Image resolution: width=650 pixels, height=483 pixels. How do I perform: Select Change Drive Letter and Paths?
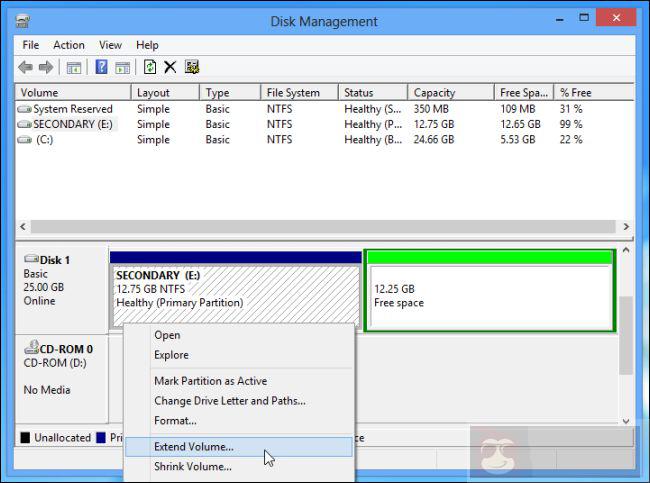229,401
